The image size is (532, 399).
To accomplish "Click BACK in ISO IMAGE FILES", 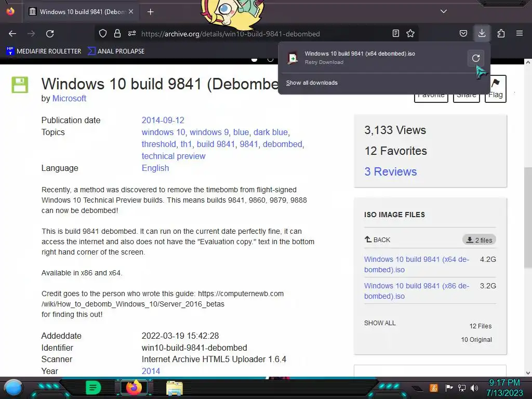I will pos(377,240).
